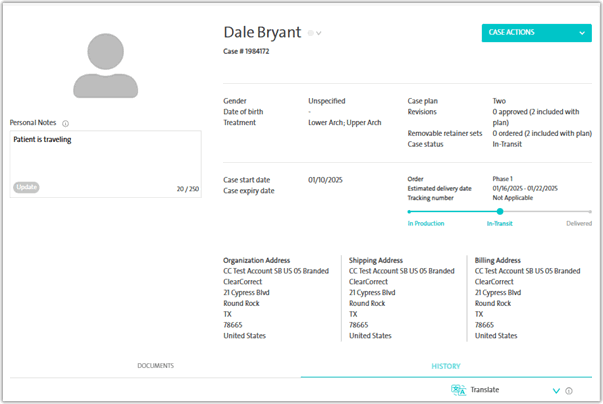Click the In-Transit status label under tracker

(500, 224)
